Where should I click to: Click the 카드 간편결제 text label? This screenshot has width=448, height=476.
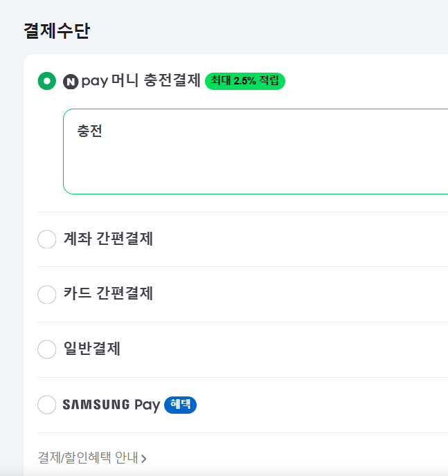108,293
